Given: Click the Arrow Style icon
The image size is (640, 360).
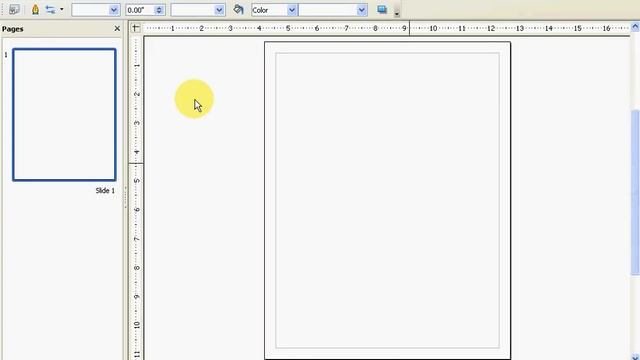Looking at the screenshot, I should pyautogui.click(x=50, y=9).
